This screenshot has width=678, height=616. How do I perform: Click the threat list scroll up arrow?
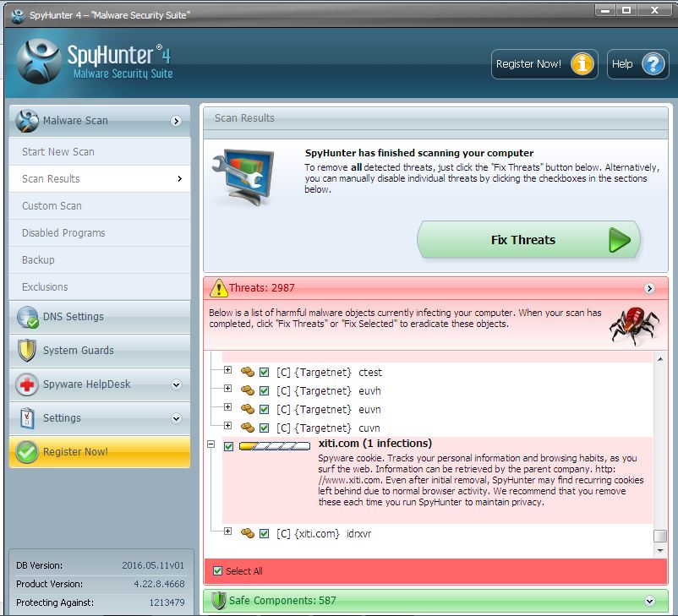point(660,359)
